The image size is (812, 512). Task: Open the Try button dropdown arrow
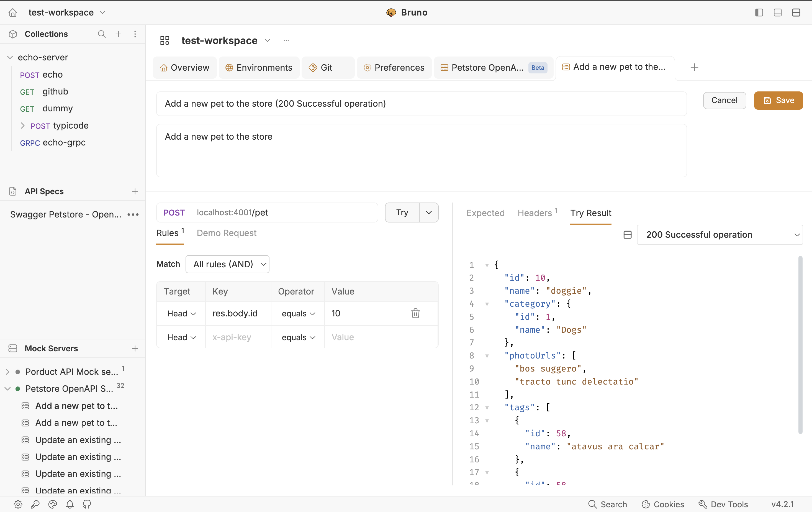coord(429,213)
